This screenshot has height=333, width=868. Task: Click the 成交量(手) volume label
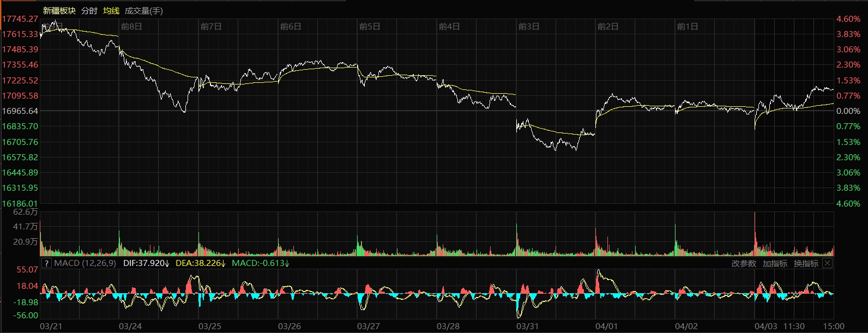pyautogui.click(x=143, y=11)
